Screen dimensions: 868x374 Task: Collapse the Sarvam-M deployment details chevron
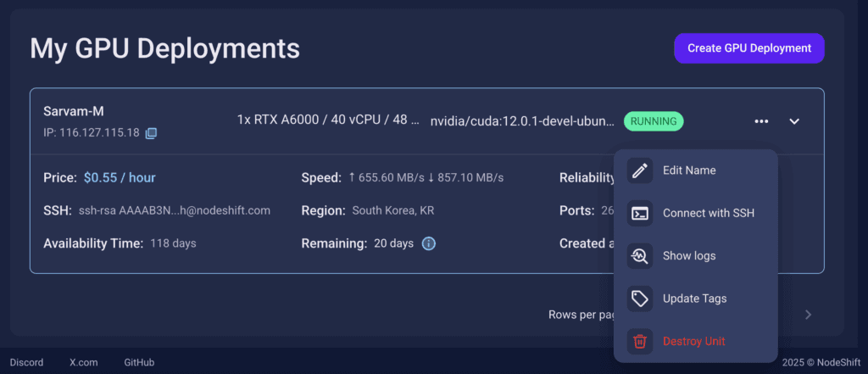pos(794,121)
